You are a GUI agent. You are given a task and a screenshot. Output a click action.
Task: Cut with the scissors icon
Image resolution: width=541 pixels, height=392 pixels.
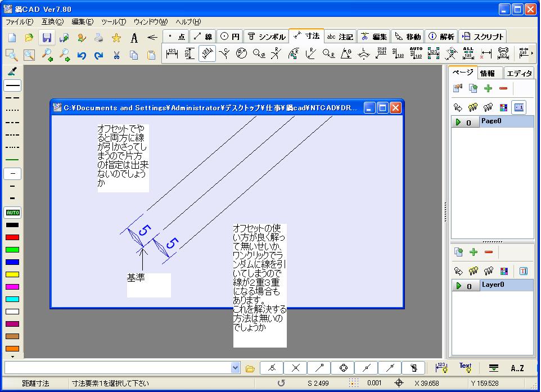click(x=116, y=55)
